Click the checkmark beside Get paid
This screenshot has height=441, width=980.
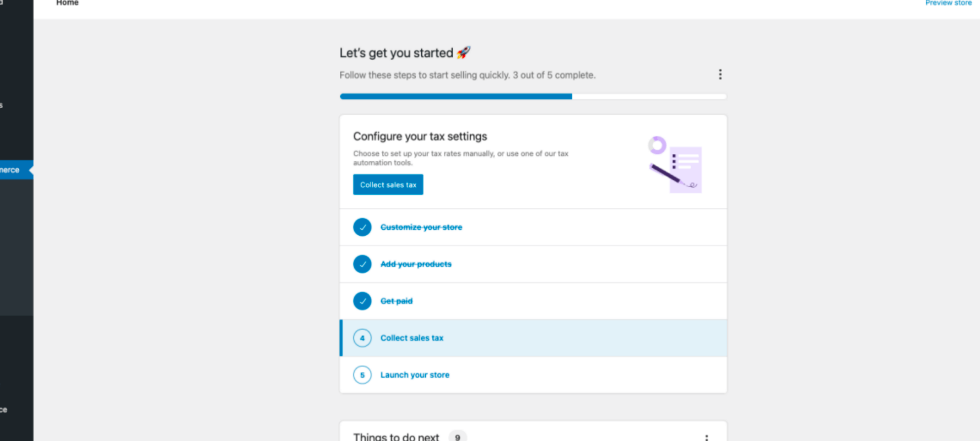click(x=362, y=301)
